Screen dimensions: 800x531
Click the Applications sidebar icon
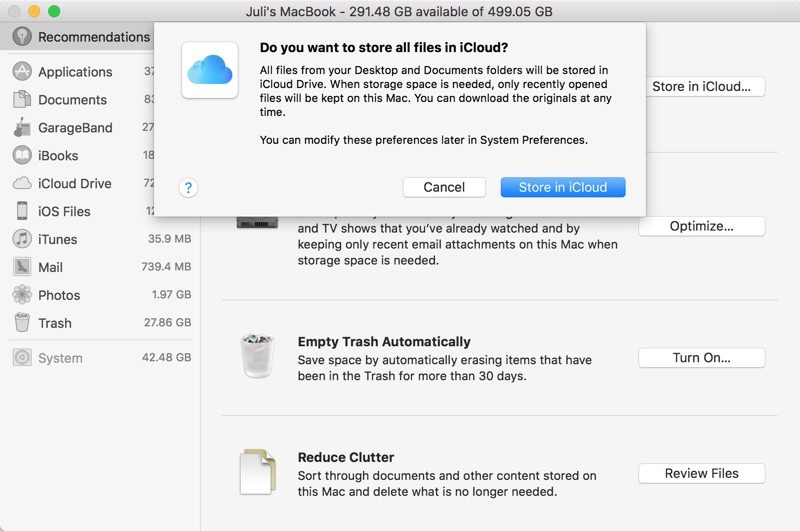coord(22,71)
